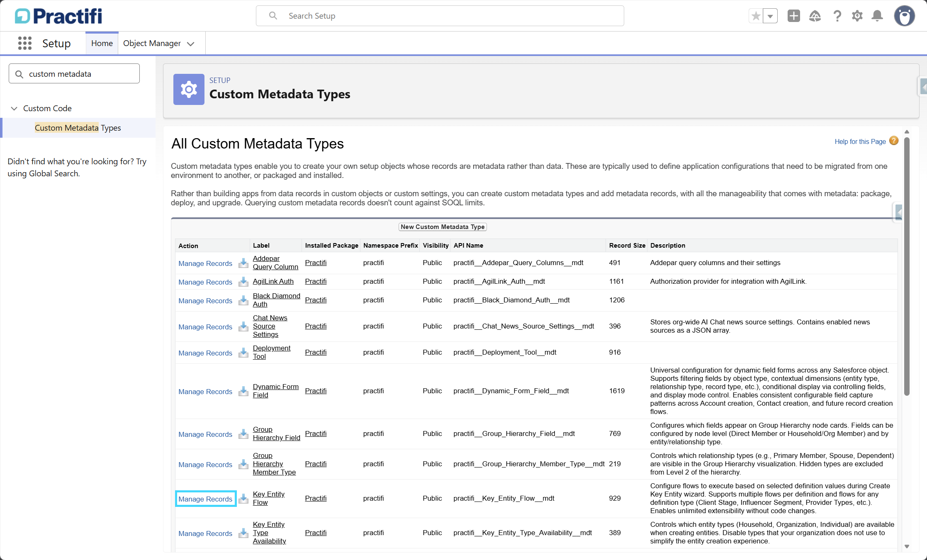Click the download icon for Key Entity Type Availability
This screenshot has height=560, width=927.
point(243,533)
